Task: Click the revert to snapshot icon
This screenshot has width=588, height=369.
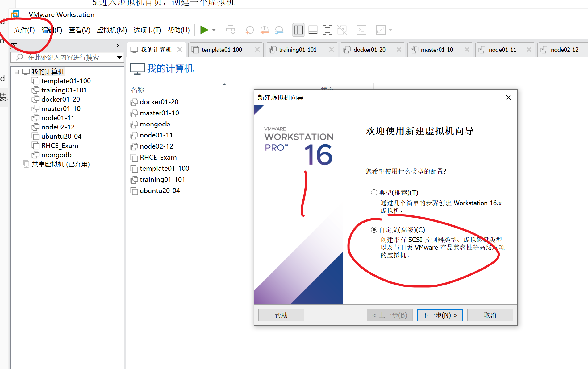Action: [264, 30]
